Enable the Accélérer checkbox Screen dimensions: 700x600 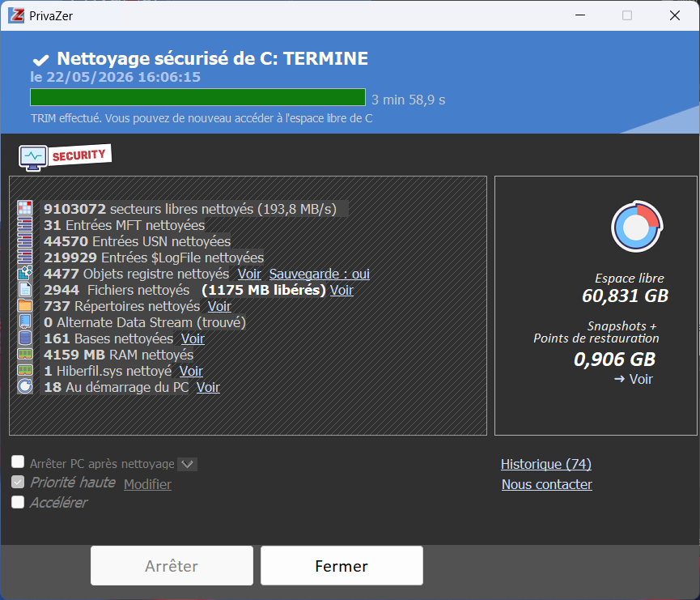tap(18, 502)
